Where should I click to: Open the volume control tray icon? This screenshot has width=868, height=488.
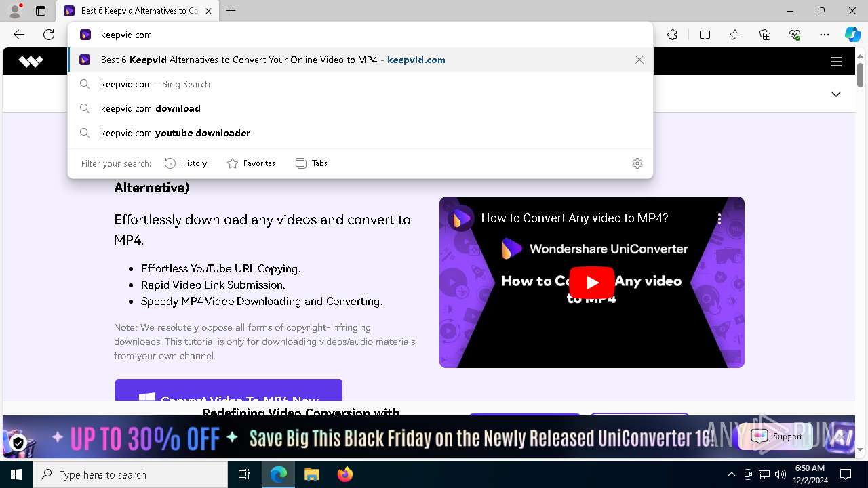[x=781, y=474]
